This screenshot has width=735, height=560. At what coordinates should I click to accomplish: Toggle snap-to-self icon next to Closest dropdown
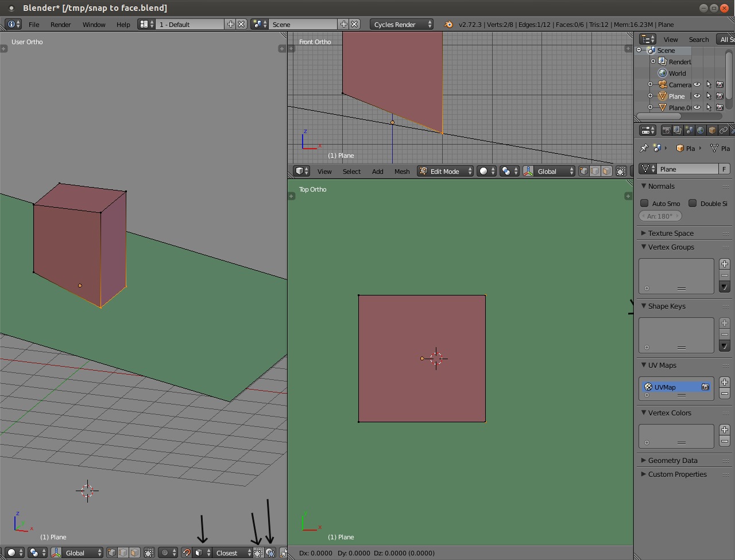[x=258, y=553]
